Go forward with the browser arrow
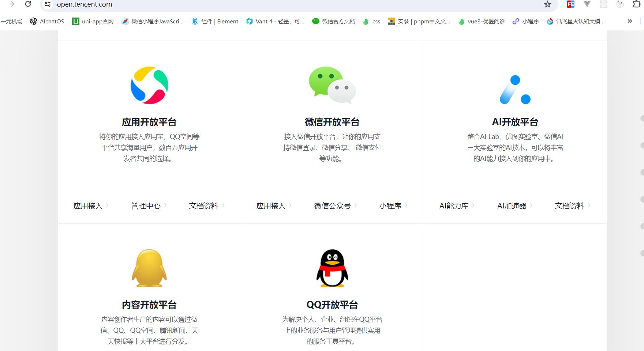Viewport: 644px width, 351px height. 11,4
